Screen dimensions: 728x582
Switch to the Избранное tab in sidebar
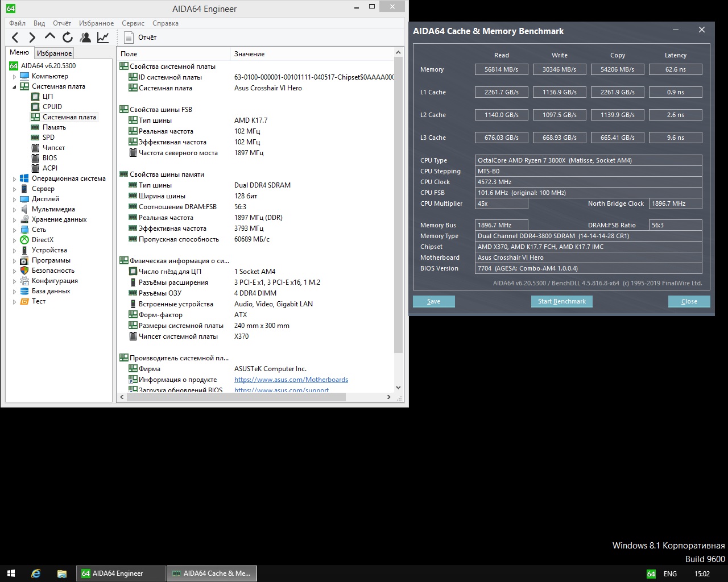click(x=54, y=53)
